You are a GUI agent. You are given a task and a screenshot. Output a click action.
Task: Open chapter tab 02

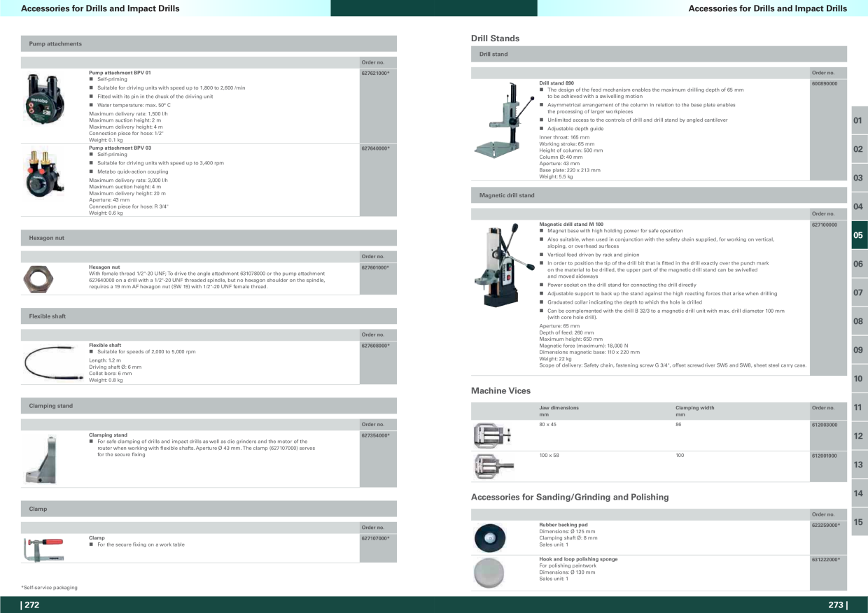click(859, 149)
